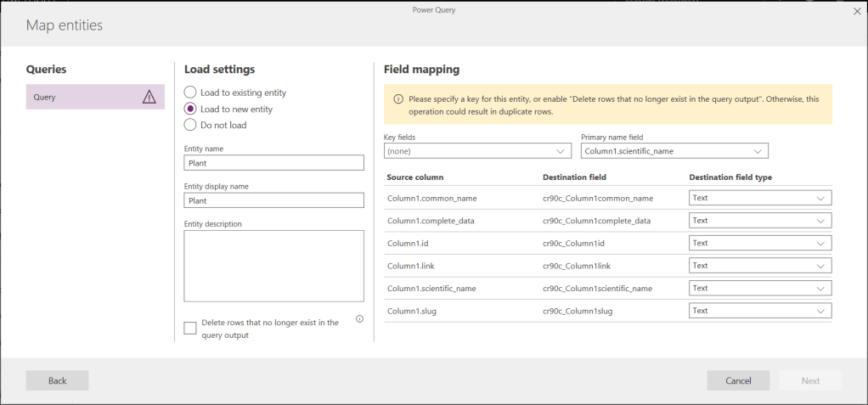Click the warning icon in the yellow banner
This screenshot has width=868, height=405.
397,99
